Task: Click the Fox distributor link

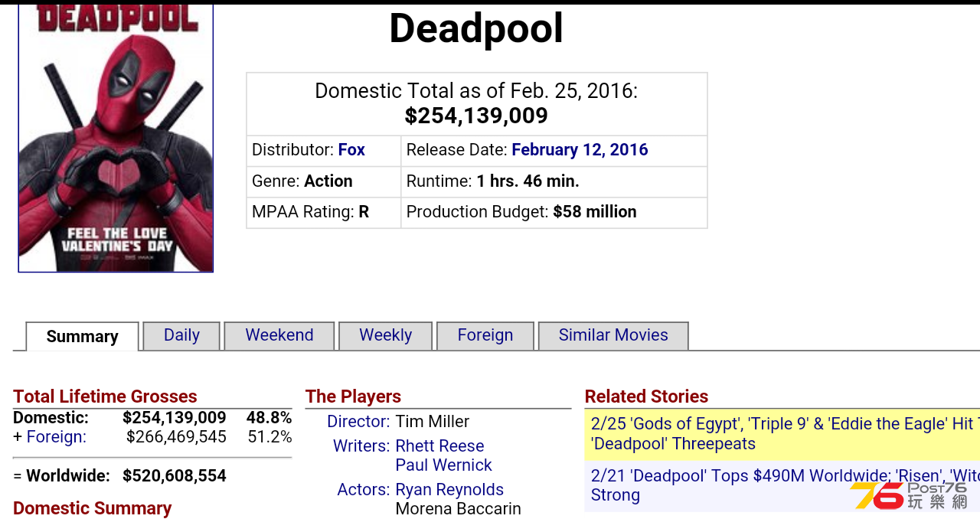Action: point(351,150)
